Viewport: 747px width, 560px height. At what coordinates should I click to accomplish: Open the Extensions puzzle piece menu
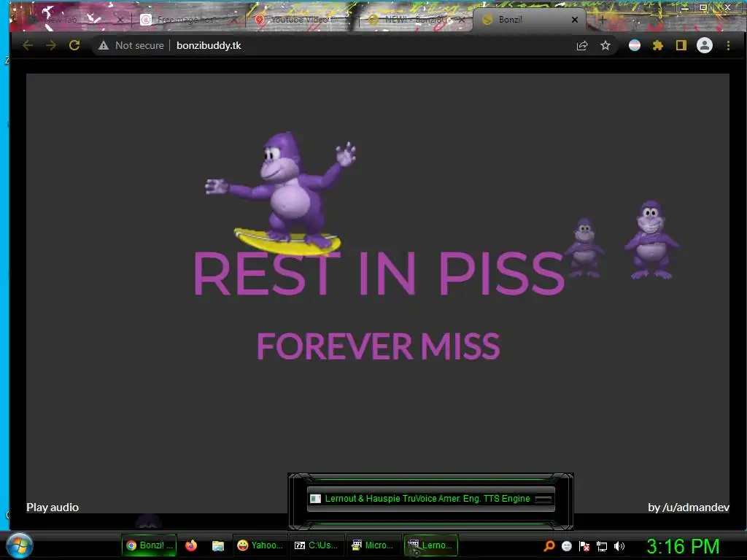(658, 46)
